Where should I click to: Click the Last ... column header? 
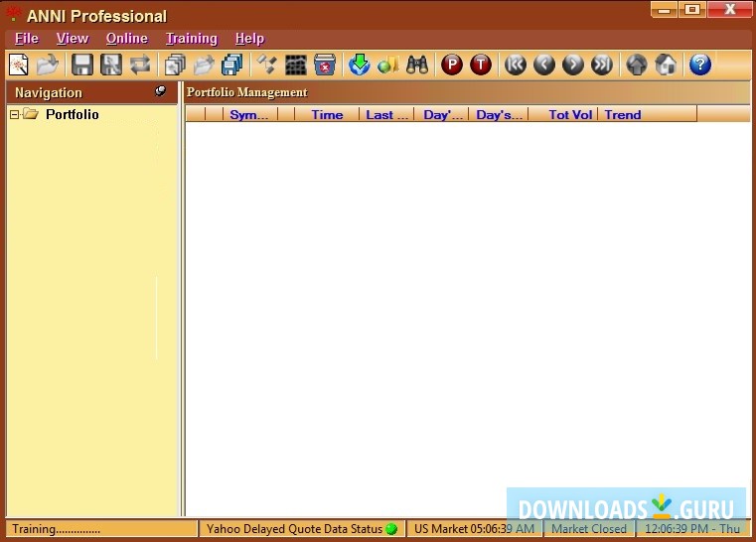[386, 115]
